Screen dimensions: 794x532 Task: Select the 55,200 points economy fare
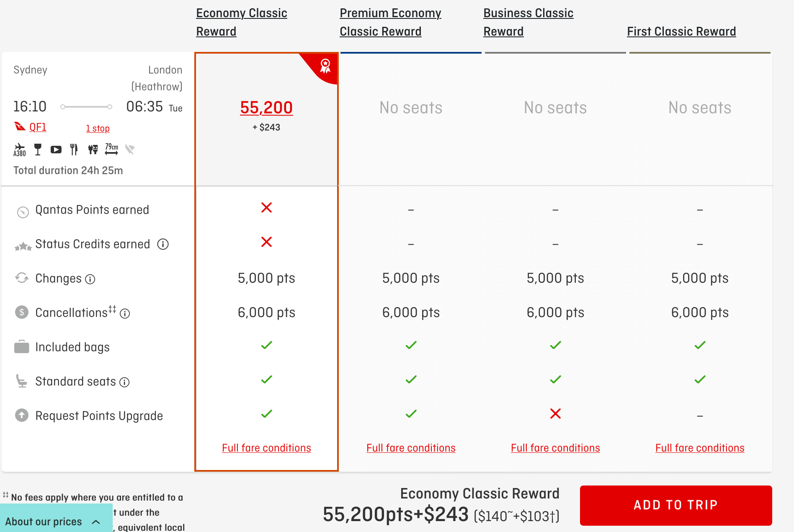[266, 108]
